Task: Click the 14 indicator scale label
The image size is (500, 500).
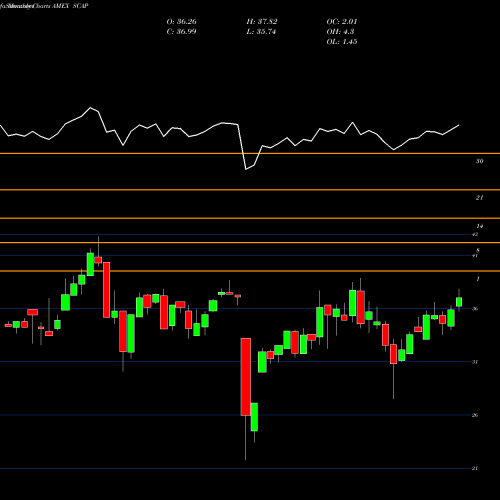Action: pos(480,226)
